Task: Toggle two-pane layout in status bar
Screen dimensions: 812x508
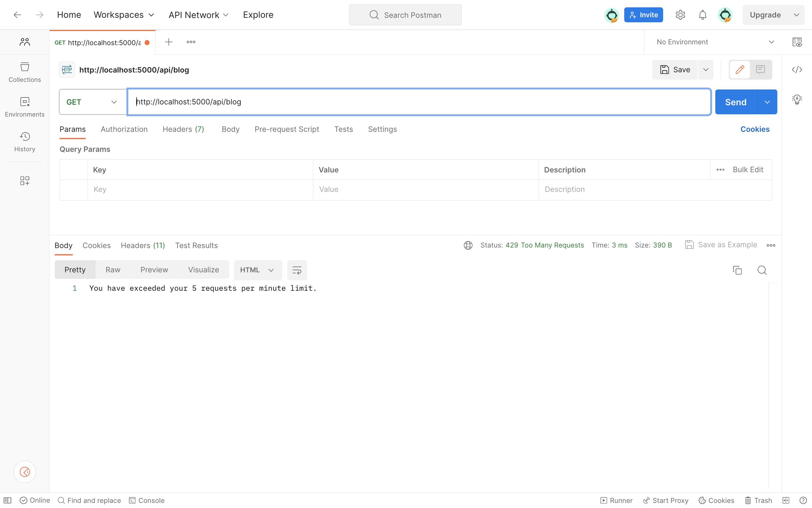Action: 785,500
